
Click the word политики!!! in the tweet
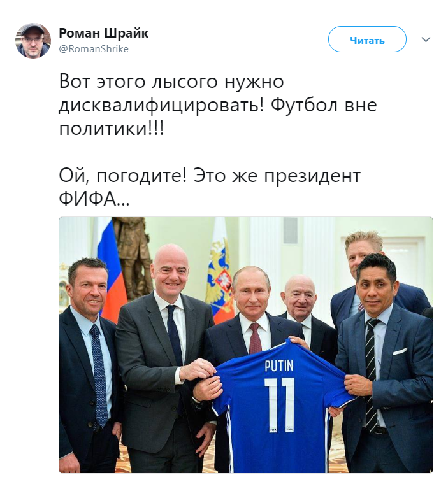click(x=112, y=128)
